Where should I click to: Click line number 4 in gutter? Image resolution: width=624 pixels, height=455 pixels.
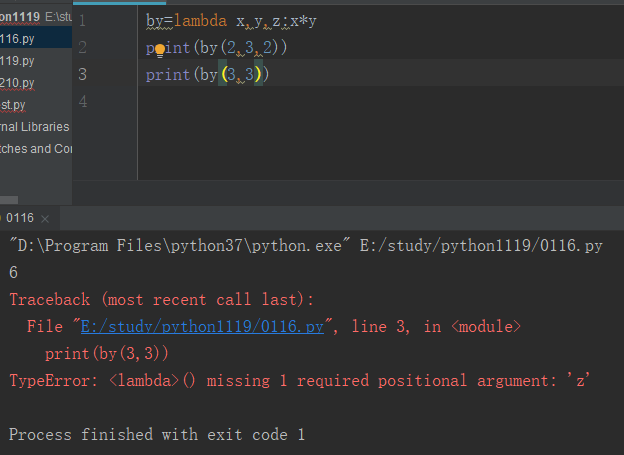click(x=83, y=102)
